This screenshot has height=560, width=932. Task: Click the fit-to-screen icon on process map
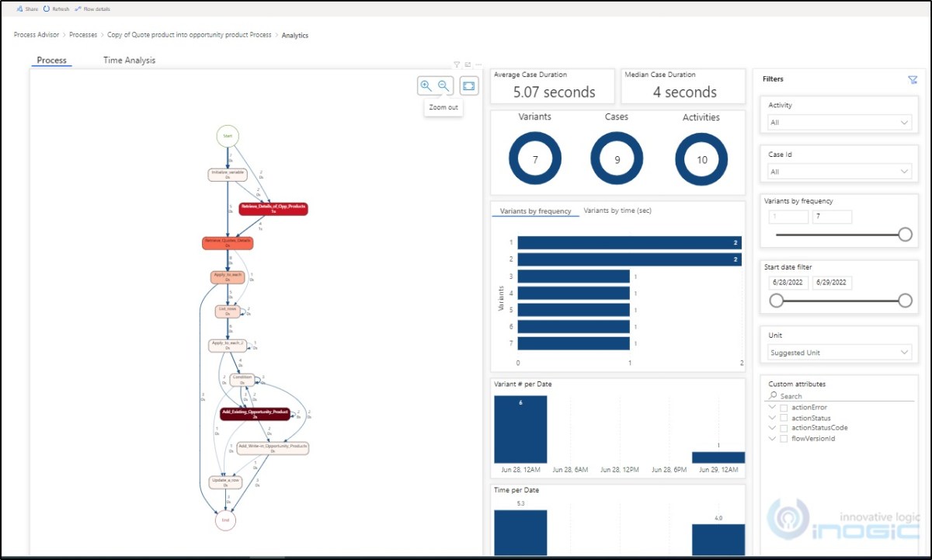tap(468, 85)
